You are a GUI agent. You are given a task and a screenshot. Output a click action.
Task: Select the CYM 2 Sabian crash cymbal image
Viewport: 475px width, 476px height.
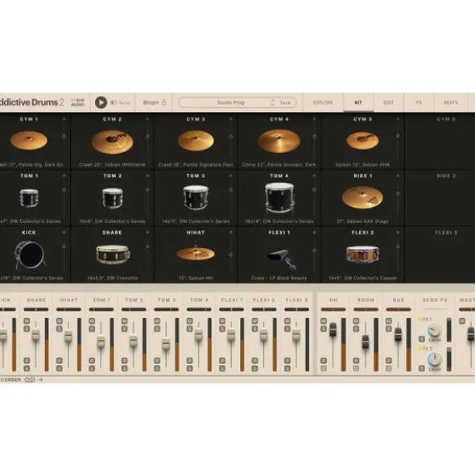pyautogui.click(x=112, y=142)
